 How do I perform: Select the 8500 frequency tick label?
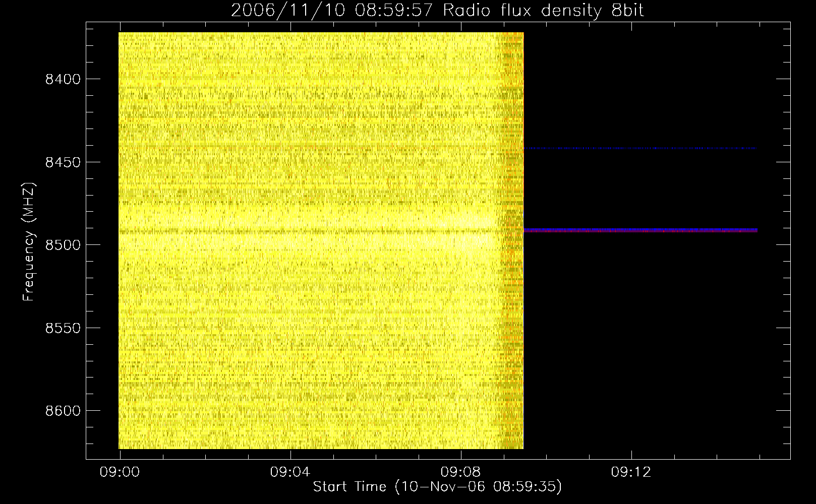pyautogui.click(x=63, y=245)
